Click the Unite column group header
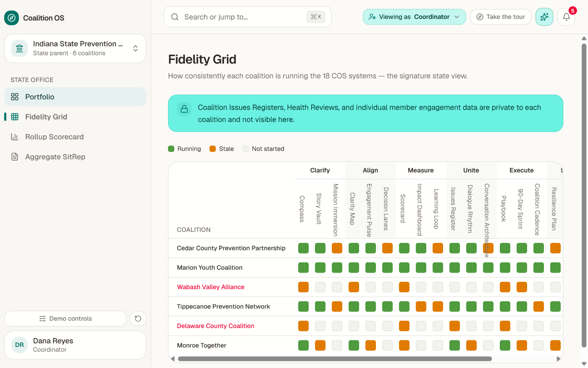The width and height of the screenshot is (588, 368). click(471, 170)
